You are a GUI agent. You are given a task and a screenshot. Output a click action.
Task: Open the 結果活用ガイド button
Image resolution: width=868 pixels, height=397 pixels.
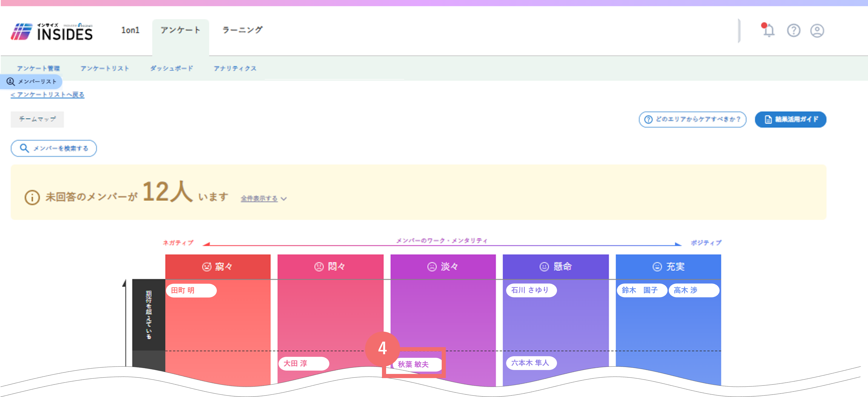click(791, 119)
